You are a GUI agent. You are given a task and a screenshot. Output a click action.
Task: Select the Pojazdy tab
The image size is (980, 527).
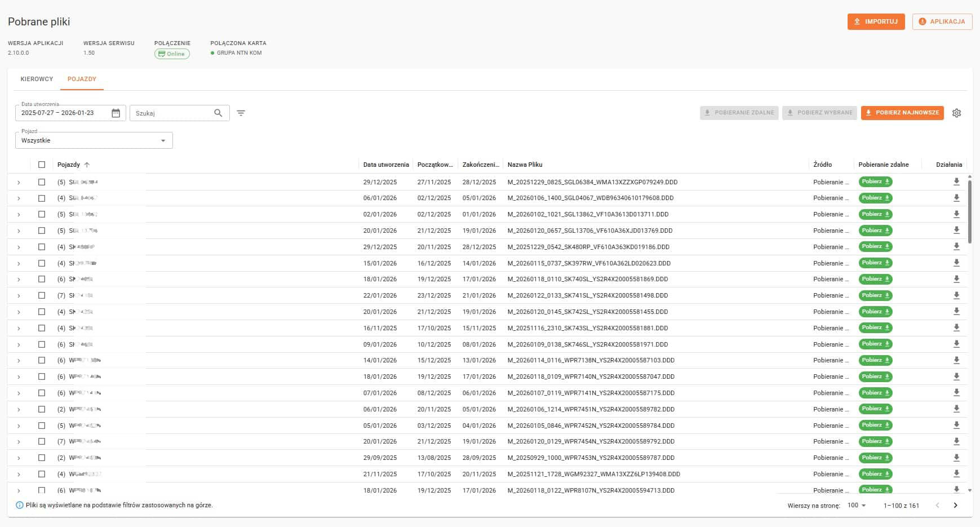click(82, 79)
